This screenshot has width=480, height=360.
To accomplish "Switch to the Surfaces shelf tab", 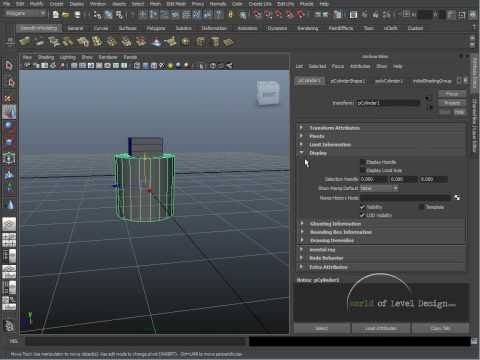I will click(127, 28).
